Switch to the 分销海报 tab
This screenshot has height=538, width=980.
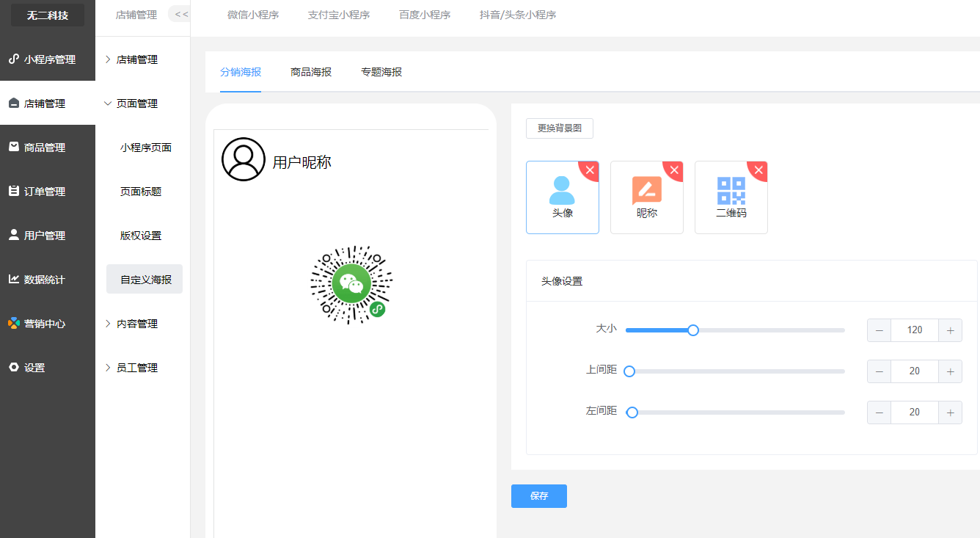pos(241,72)
